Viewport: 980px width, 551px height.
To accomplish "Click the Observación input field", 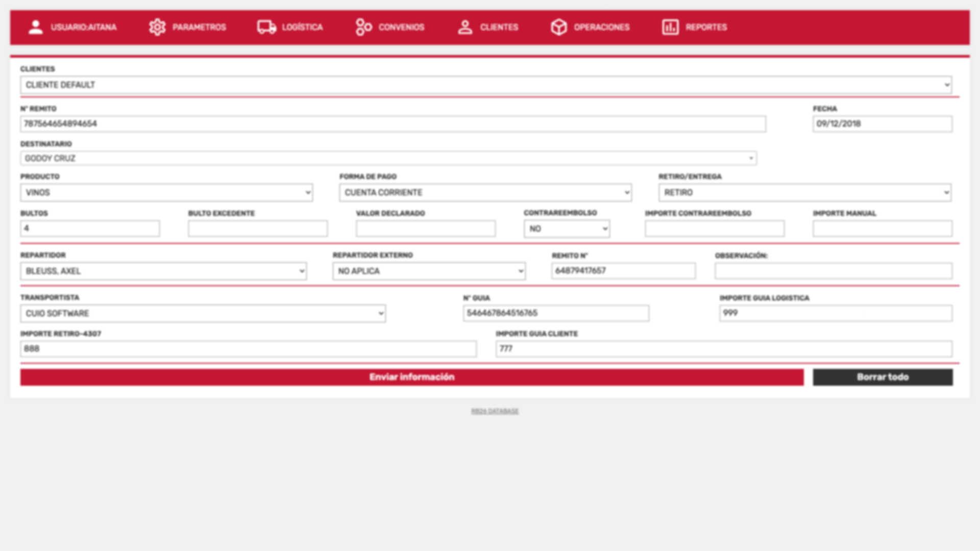I will click(834, 271).
